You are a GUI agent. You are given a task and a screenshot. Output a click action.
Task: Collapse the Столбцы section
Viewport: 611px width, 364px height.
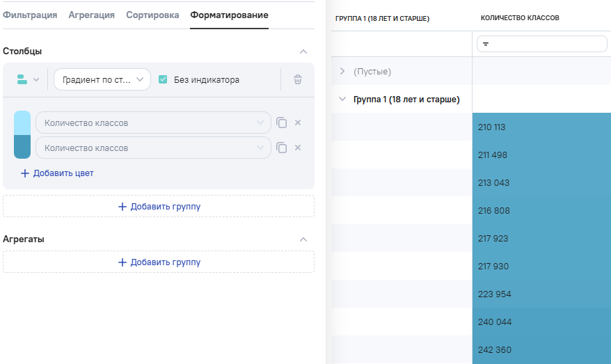tap(303, 52)
